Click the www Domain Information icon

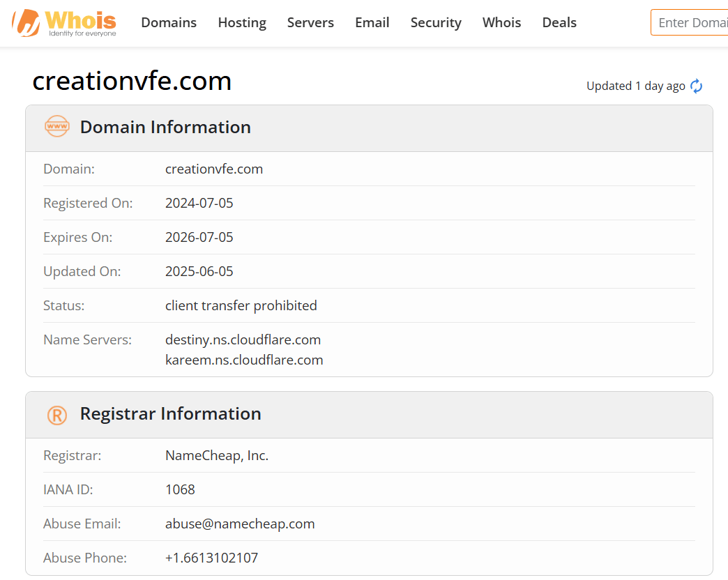57,126
